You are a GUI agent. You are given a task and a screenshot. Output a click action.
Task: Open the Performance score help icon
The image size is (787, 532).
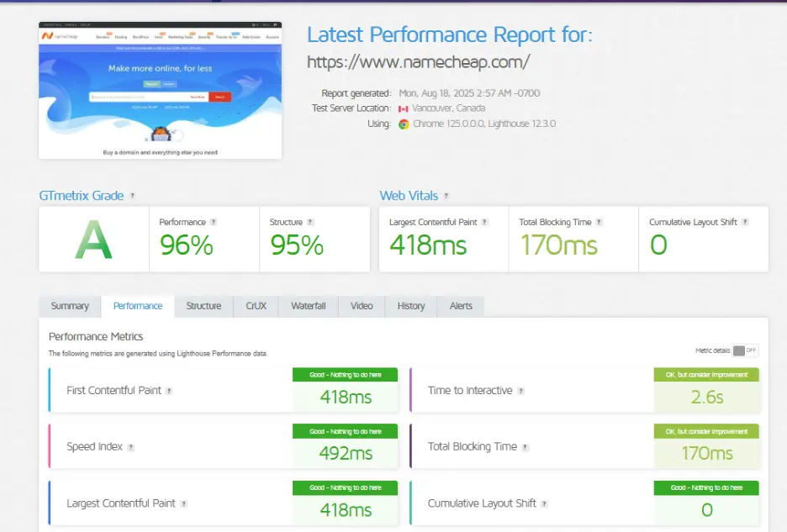click(214, 222)
